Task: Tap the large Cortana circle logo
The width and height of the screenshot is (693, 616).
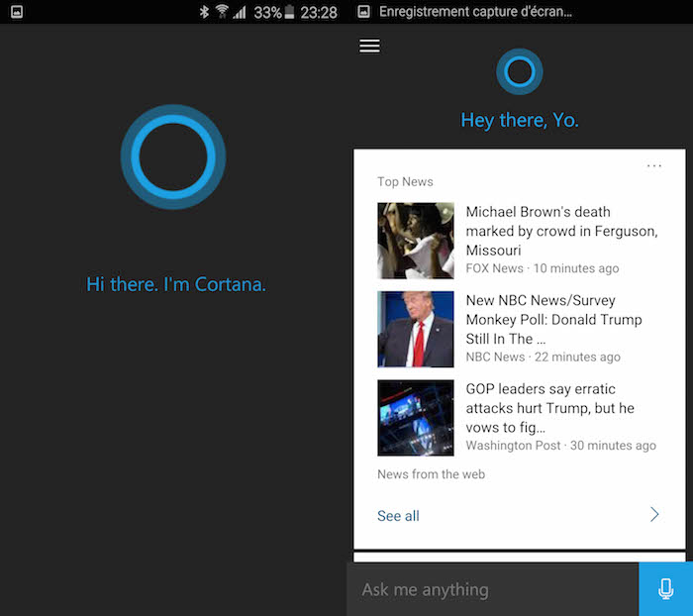Action: pos(173,156)
